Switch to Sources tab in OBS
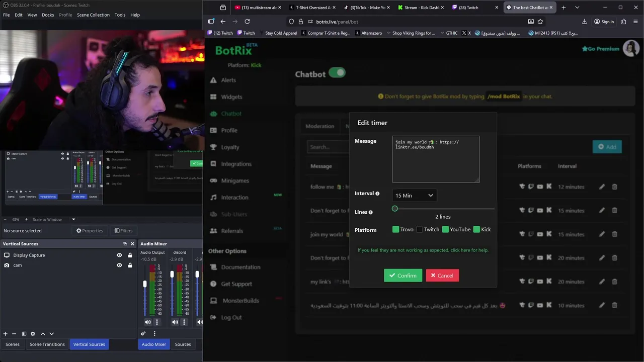 click(x=183, y=344)
